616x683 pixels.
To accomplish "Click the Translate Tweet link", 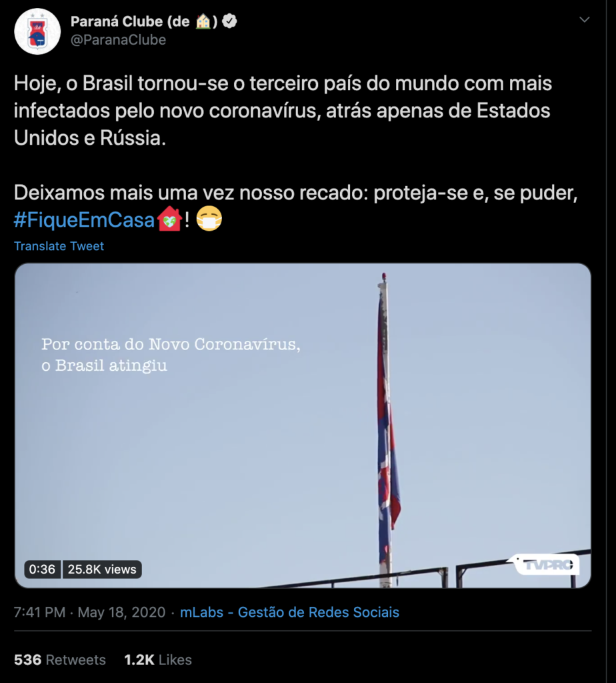I will tap(59, 246).
